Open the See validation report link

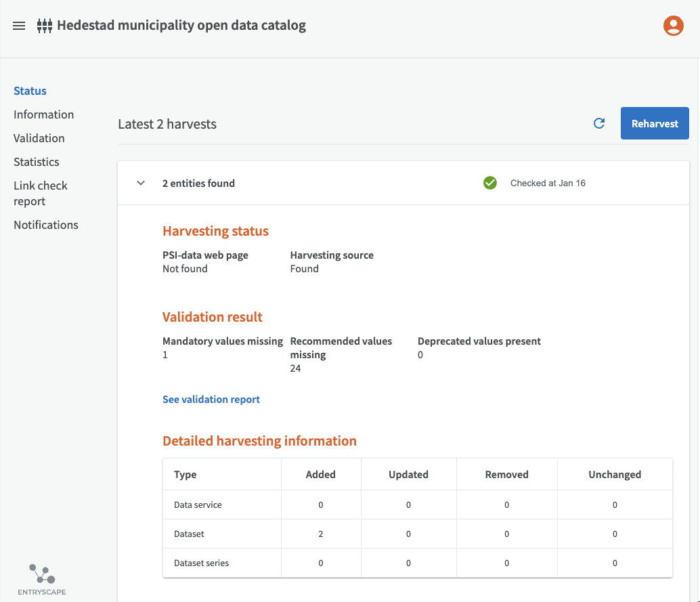pyautogui.click(x=211, y=400)
